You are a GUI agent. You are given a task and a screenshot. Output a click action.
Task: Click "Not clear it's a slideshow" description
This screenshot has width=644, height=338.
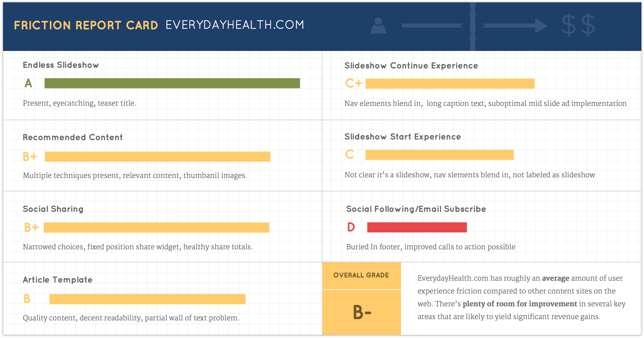[x=470, y=175]
